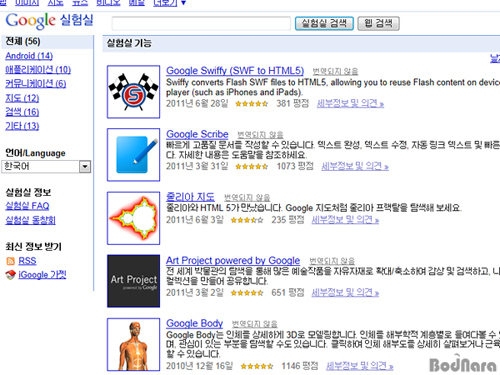Open 세부정보 및 의견 link for Google Scribe
This screenshot has height=375, width=500.
tap(355, 166)
